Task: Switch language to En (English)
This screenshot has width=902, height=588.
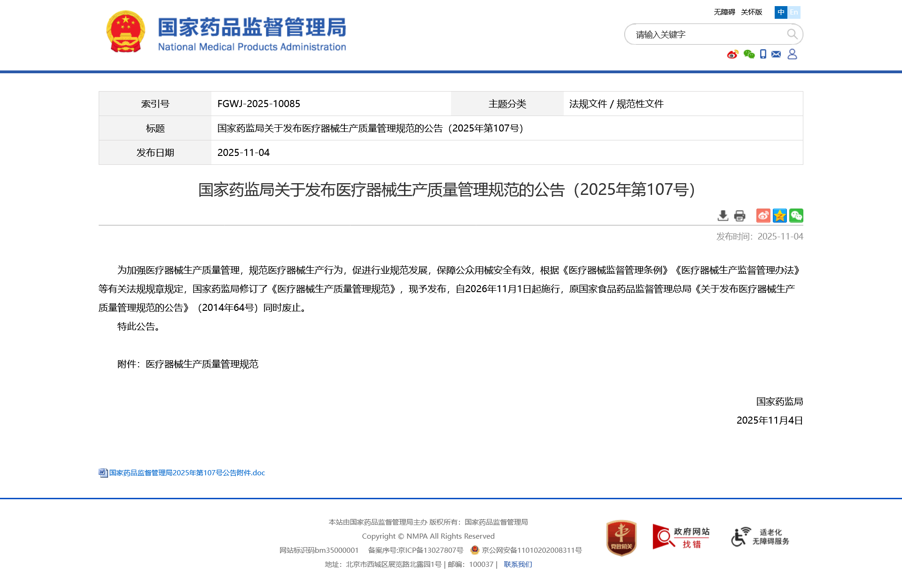Action: pyautogui.click(x=794, y=12)
